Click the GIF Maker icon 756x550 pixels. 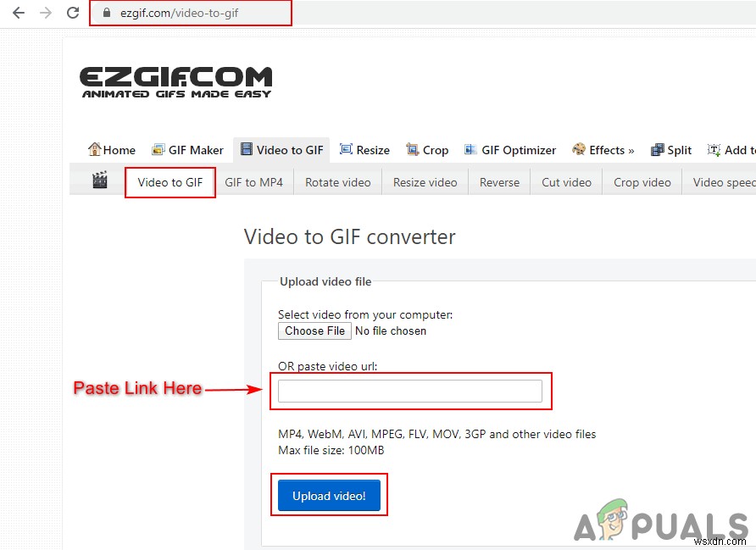[x=158, y=150]
